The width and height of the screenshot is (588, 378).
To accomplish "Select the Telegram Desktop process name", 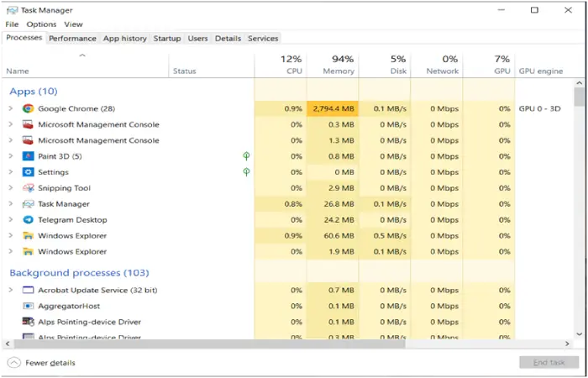I will [x=72, y=220].
